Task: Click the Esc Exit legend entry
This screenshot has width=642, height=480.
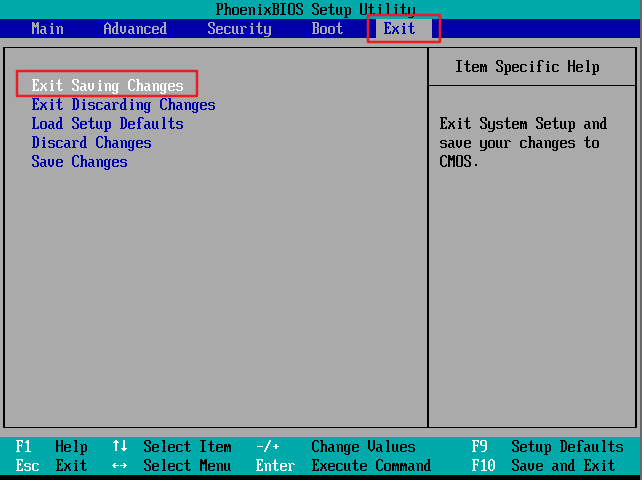Action: [x=51, y=466]
